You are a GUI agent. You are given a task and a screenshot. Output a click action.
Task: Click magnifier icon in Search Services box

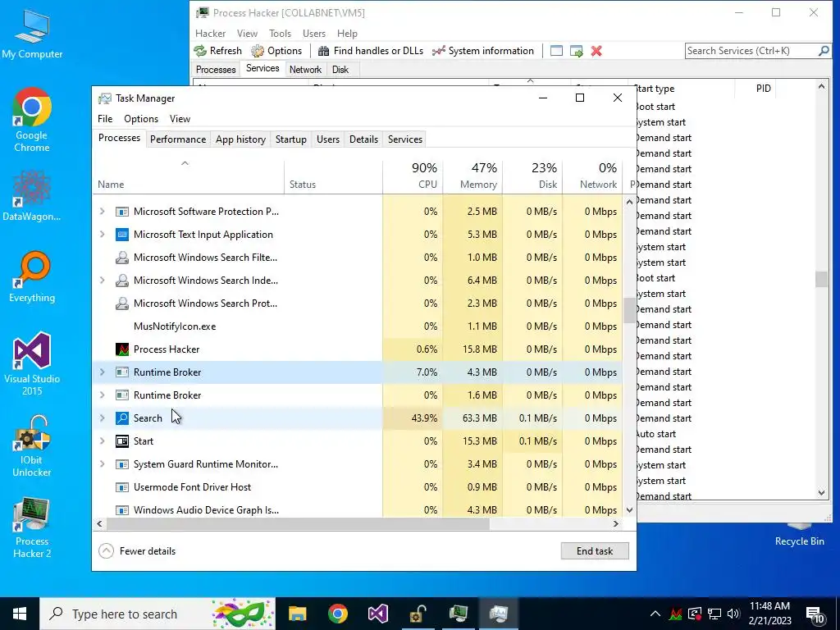pyautogui.click(x=824, y=51)
